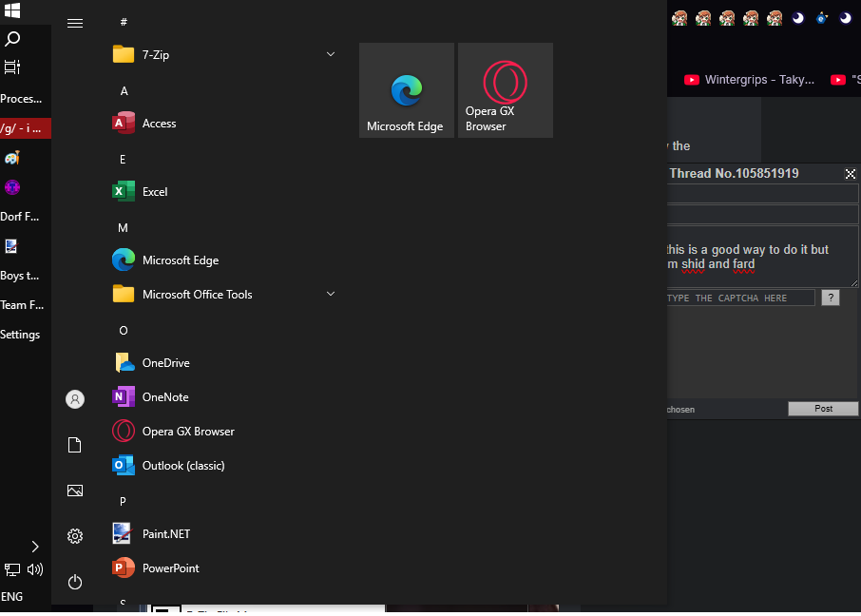This screenshot has height=616, width=861.
Task: Launch PowerPoint from the app list
Action: click(224, 568)
